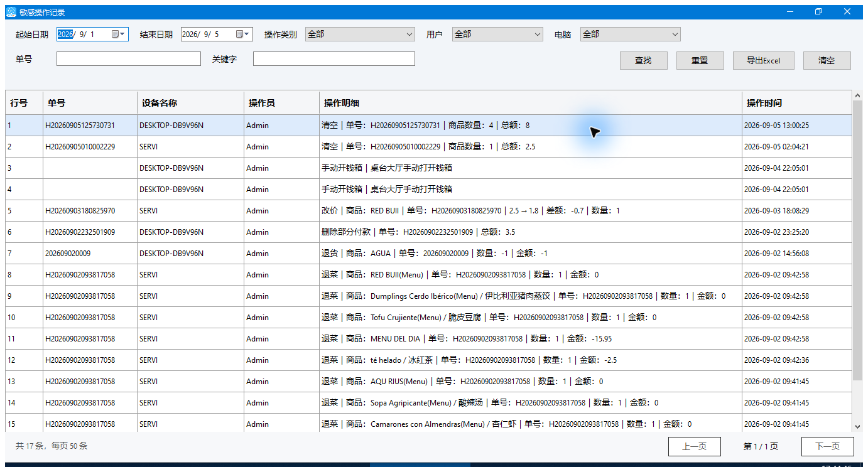Viewport: 868px width, 467px height.
Task: Sort by the 设备名称 column header
Action: 191,103
